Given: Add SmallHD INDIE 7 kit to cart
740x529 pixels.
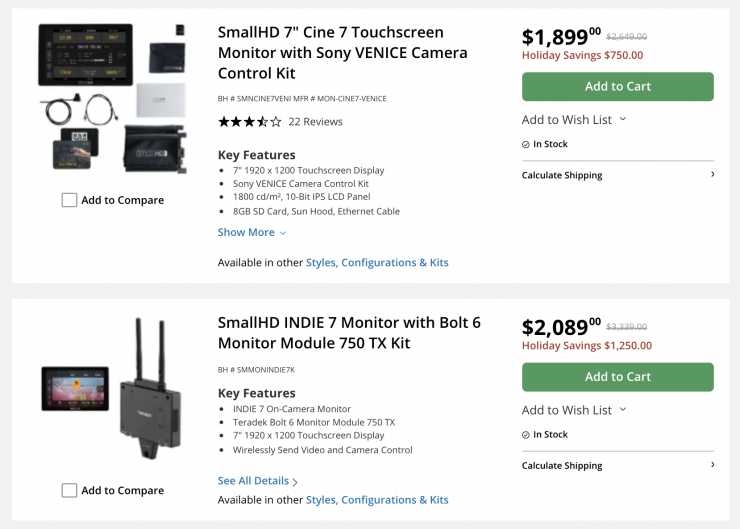Looking at the screenshot, I should coord(617,377).
